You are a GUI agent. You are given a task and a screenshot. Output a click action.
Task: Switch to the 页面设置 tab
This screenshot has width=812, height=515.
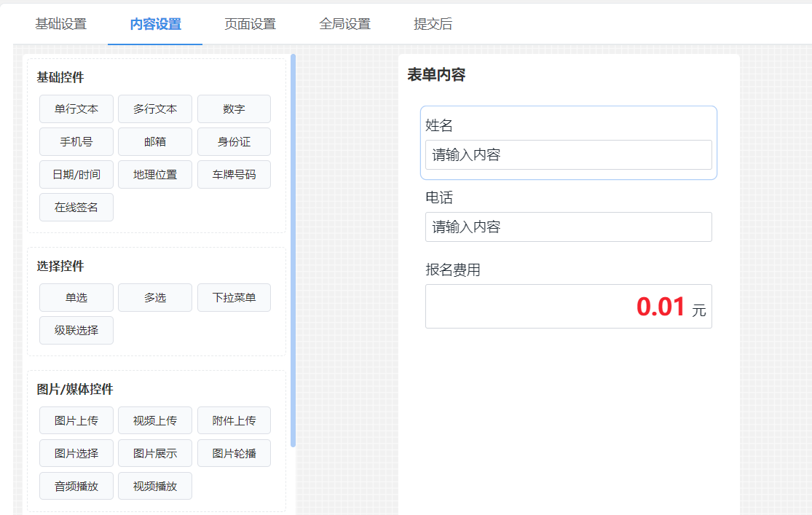[251, 23]
